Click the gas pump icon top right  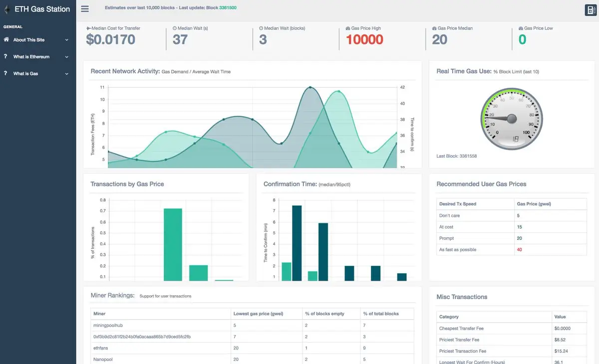591,10
